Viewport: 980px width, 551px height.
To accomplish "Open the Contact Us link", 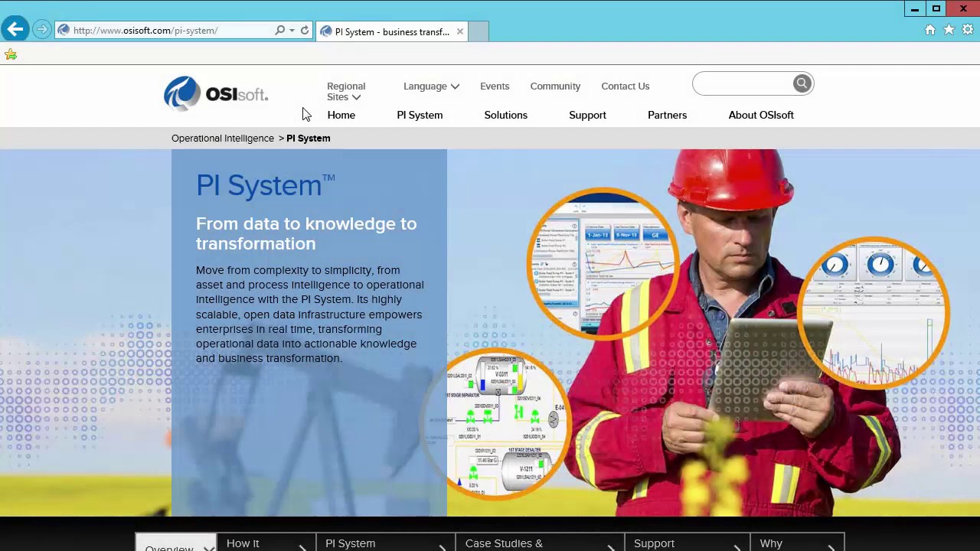I will click(625, 86).
